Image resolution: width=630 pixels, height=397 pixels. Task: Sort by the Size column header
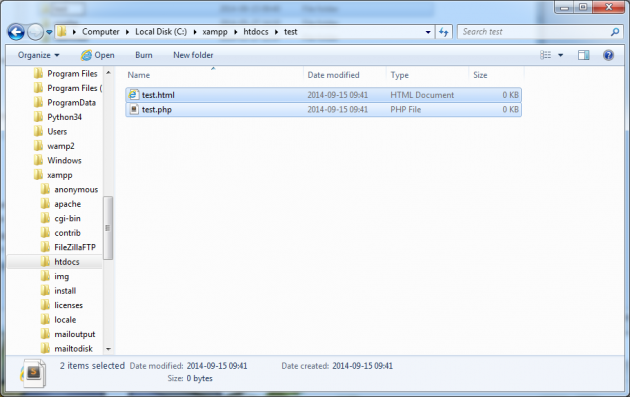coord(480,75)
